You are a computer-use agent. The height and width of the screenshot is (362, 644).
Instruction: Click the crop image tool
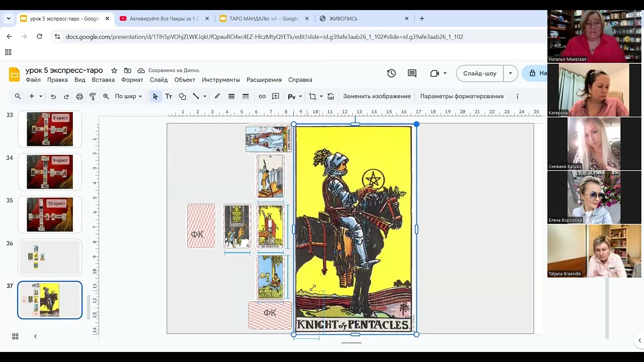(x=312, y=97)
